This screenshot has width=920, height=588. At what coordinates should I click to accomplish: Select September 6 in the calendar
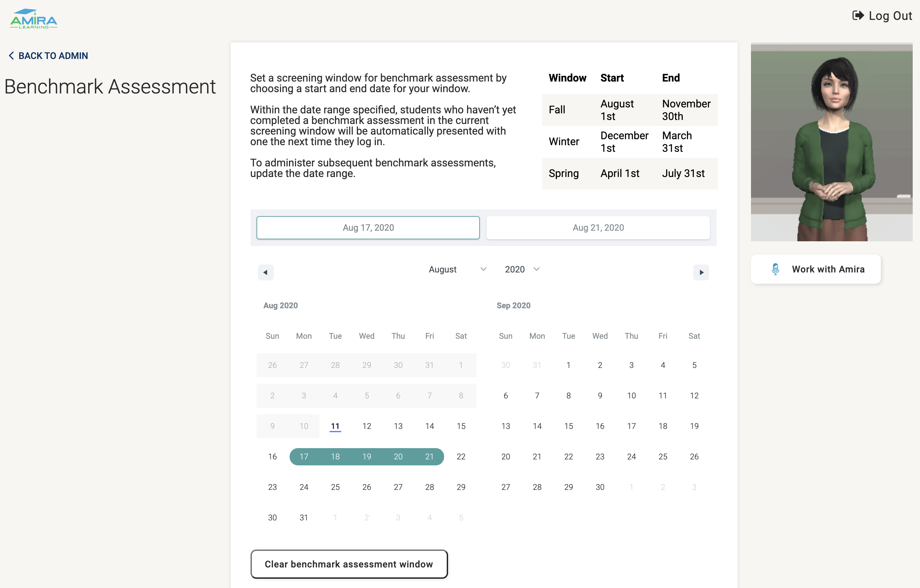[505, 396]
